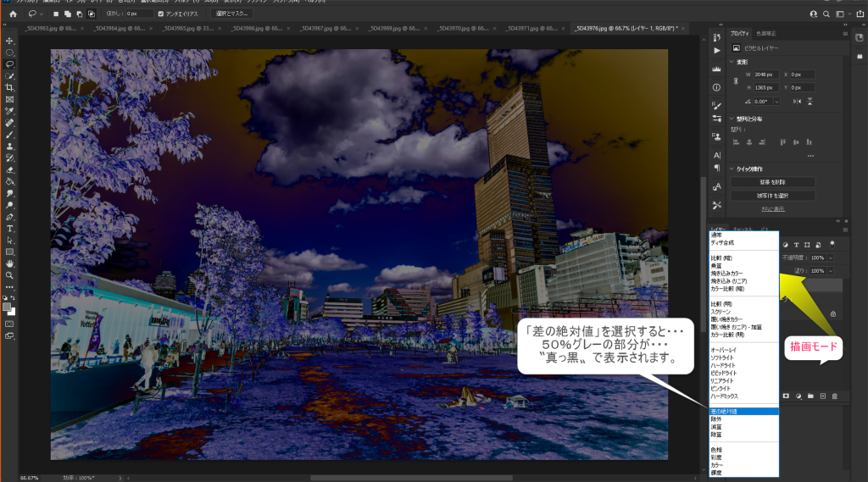Click the さらに表示 link
Screen dimensions: 868x482
(773, 208)
